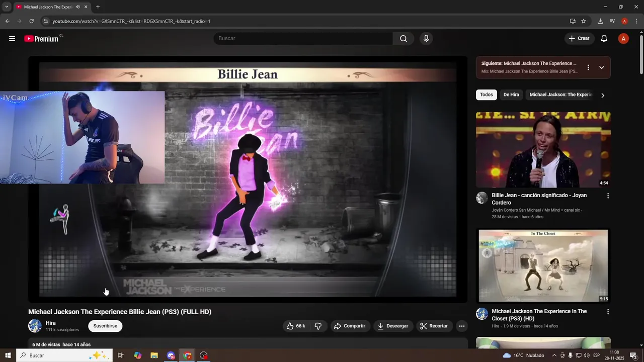Open the In The Closet video thumbnail
The image size is (644, 362).
point(543,265)
